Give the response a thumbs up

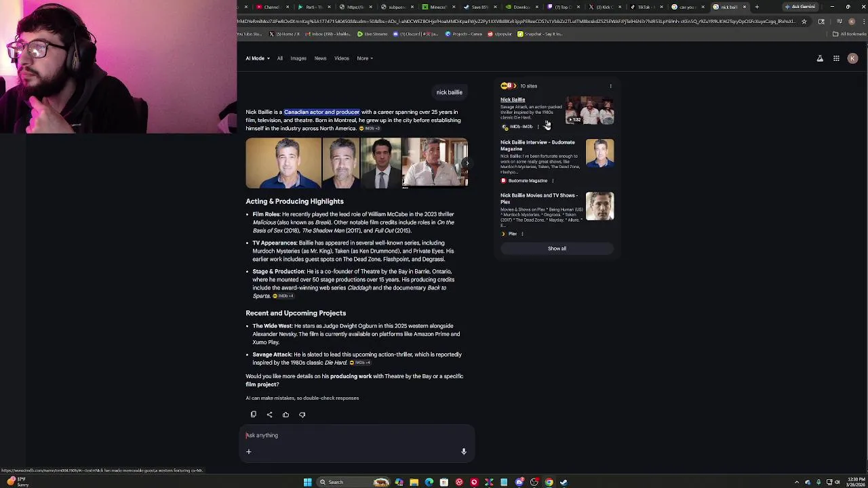coord(285,414)
